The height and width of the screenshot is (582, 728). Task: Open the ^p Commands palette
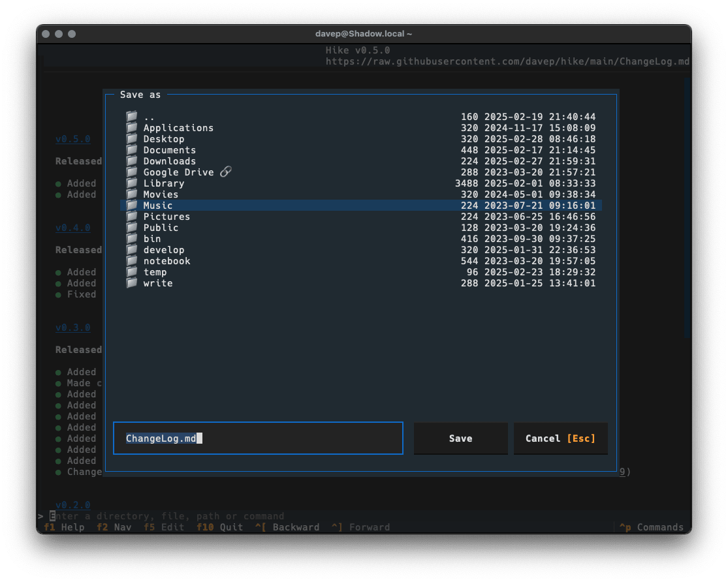click(x=652, y=527)
